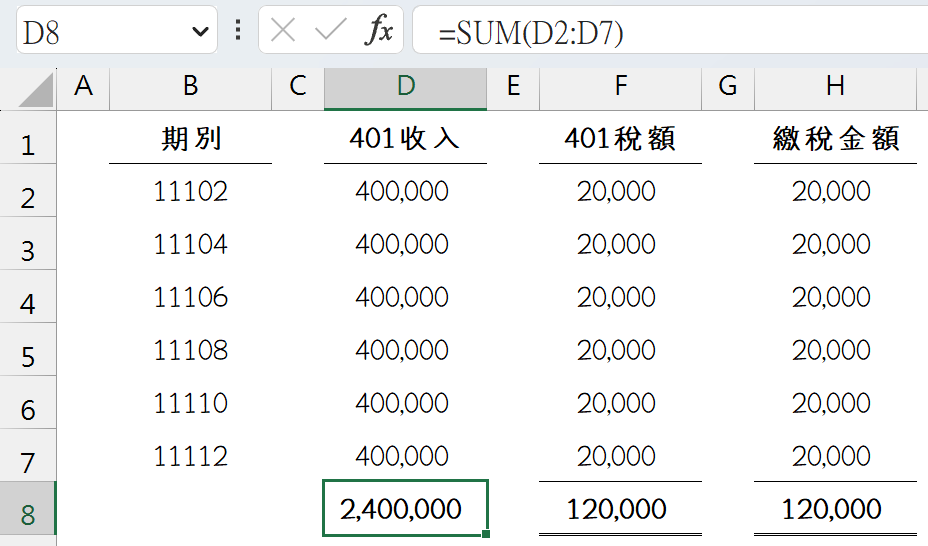
Task: Select the cell containing 11108
Action: pyautogui.click(x=191, y=350)
